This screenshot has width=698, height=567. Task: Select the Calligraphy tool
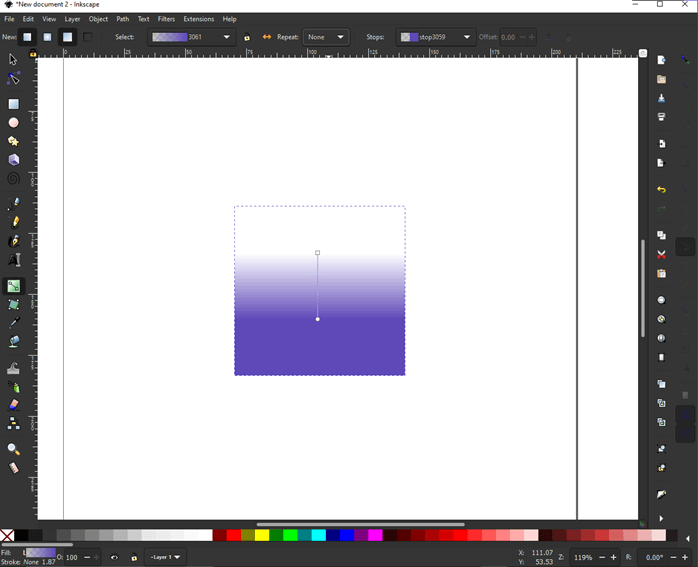(13, 241)
